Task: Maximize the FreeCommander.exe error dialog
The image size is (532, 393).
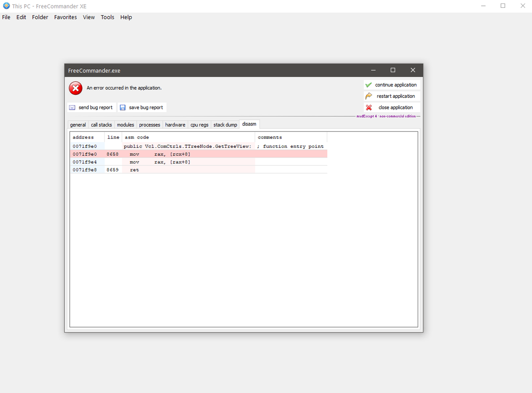Action: click(x=393, y=70)
